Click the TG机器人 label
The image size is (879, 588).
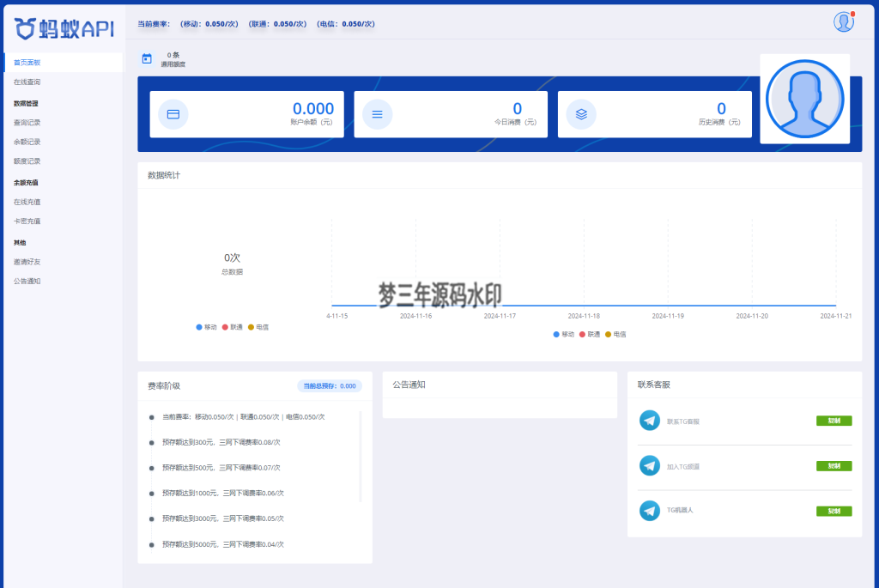[680, 510]
